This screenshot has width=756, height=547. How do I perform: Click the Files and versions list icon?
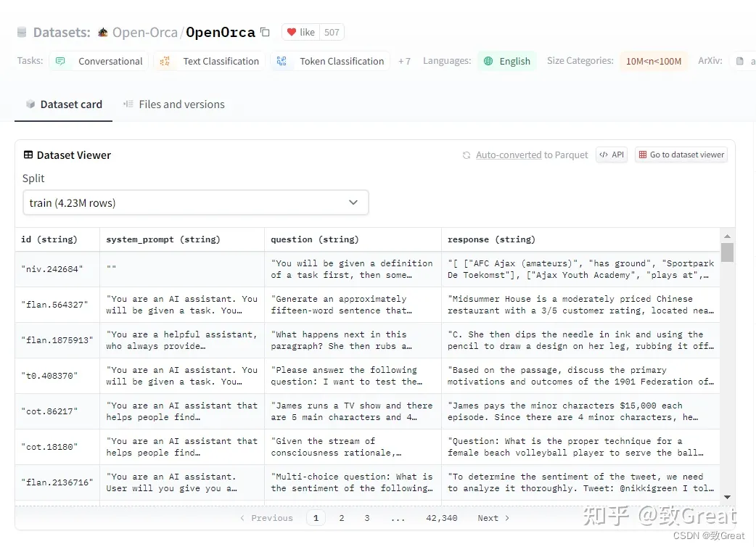tap(128, 104)
